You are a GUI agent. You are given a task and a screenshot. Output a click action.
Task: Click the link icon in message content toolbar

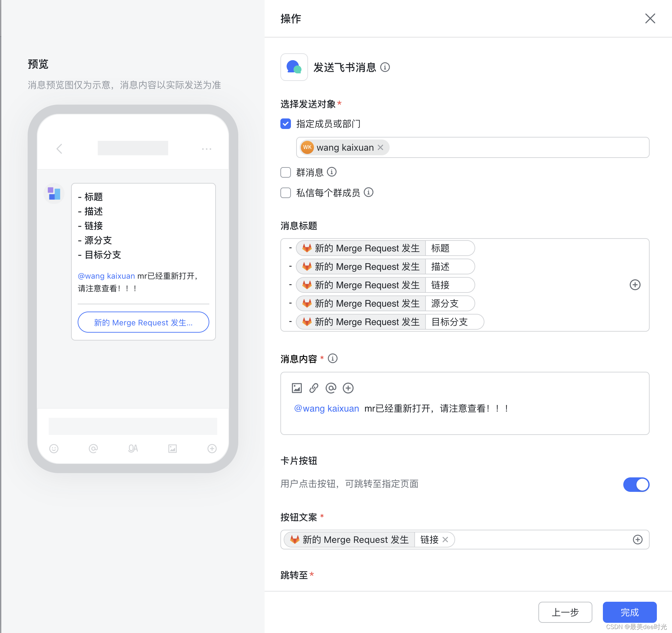314,388
